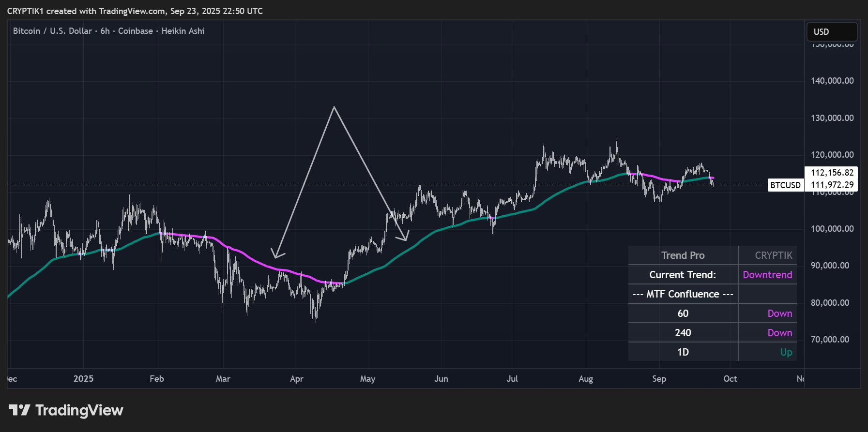Click the 2025 label on time axis

tap(83, 379)
